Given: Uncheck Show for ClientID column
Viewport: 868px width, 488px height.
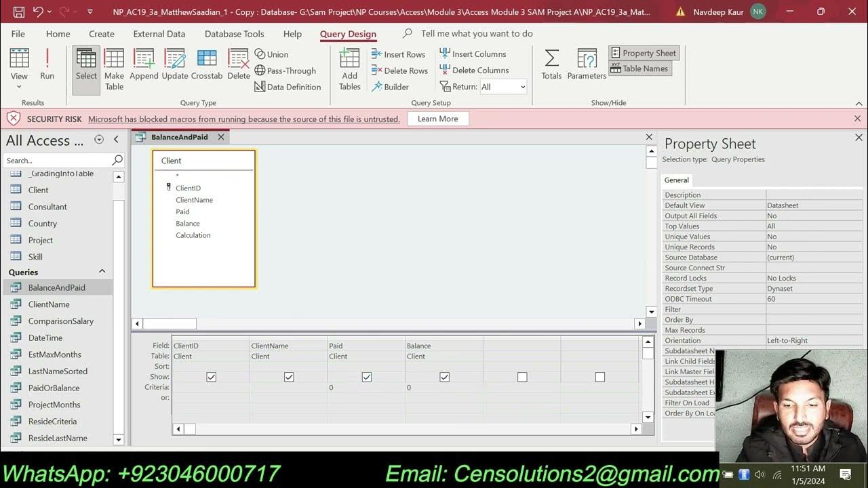Looking at the screenshot, I should click(x=211, y=377).
